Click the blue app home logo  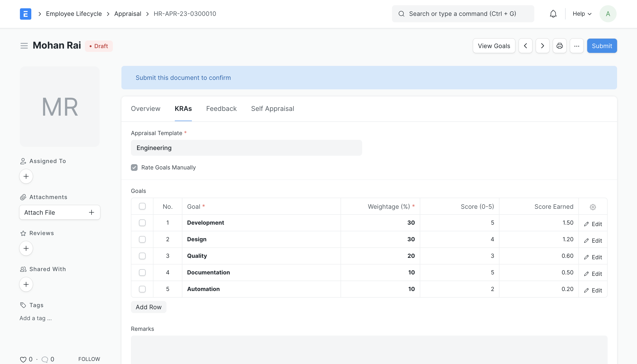(26, 14)
